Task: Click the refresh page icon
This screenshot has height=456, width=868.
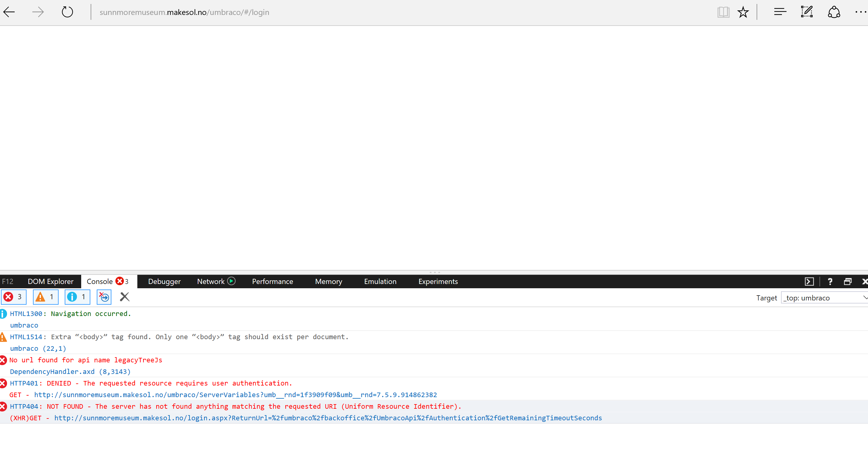Action: [x=67, y=12]
